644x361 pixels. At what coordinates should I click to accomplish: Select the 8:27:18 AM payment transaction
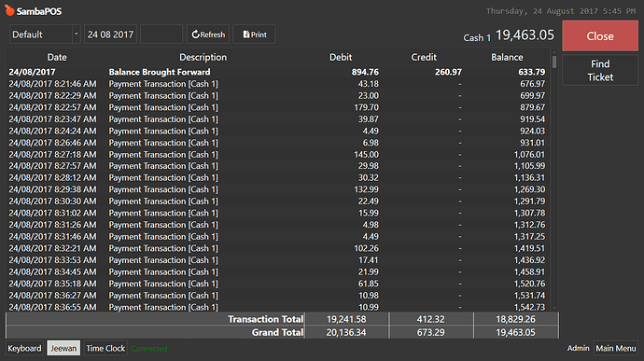(x=277, y=155)
